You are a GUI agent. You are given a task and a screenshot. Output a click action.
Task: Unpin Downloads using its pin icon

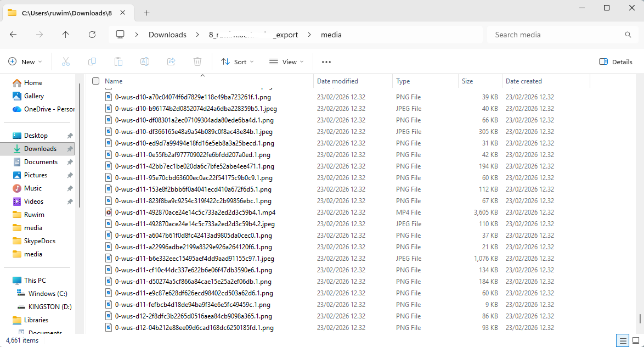(x=70, y=149)
